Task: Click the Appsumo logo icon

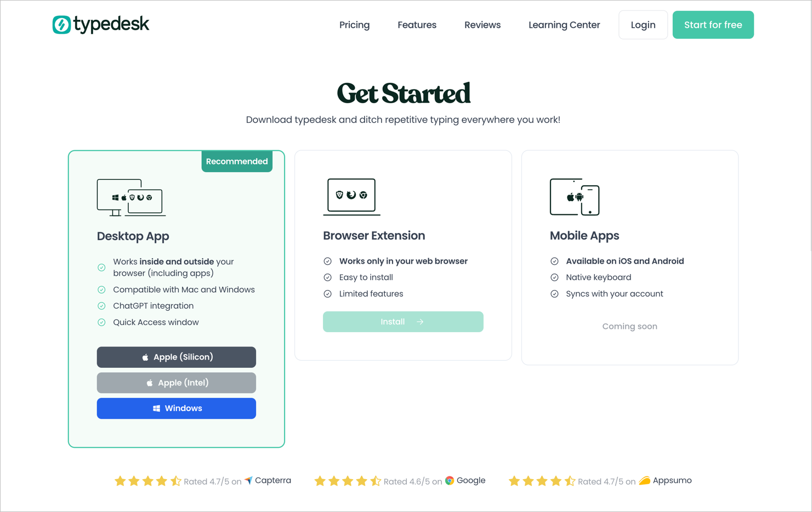Action: click(645, 481)
